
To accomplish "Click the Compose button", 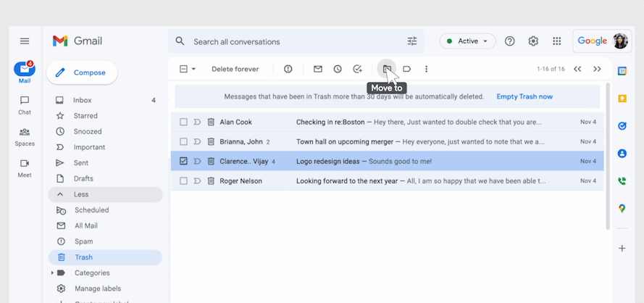I will click(82, 72).
